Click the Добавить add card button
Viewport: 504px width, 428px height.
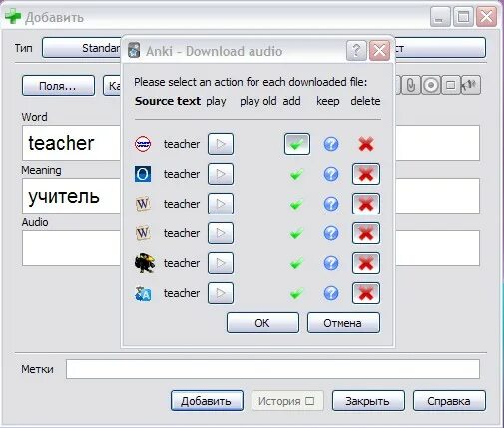207,401
